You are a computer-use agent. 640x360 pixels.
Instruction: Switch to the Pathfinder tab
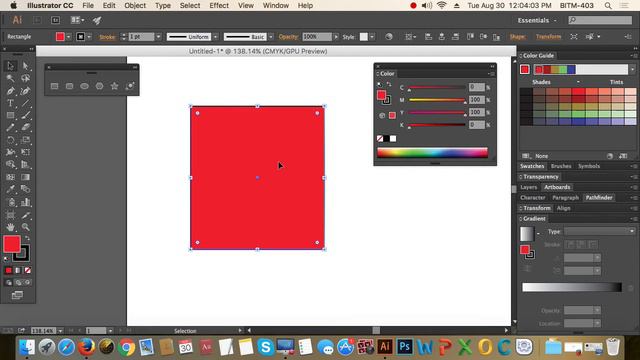click(599, 198)
